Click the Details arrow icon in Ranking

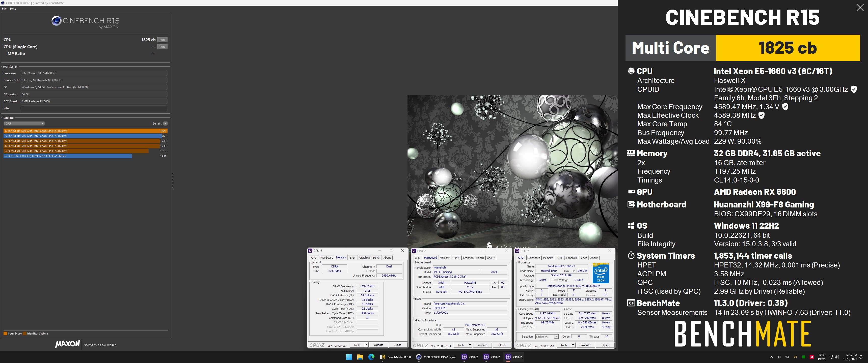point(166,124)
